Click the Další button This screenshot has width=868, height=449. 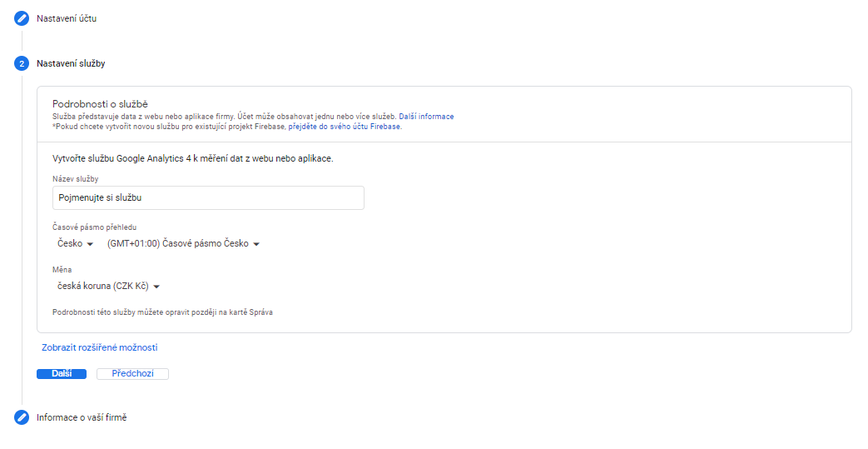62,374
